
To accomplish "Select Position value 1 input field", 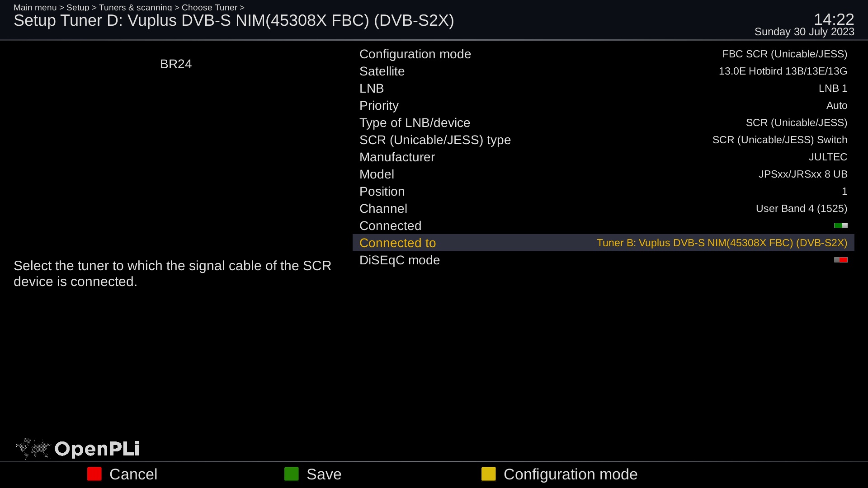I will coord(845,191).
